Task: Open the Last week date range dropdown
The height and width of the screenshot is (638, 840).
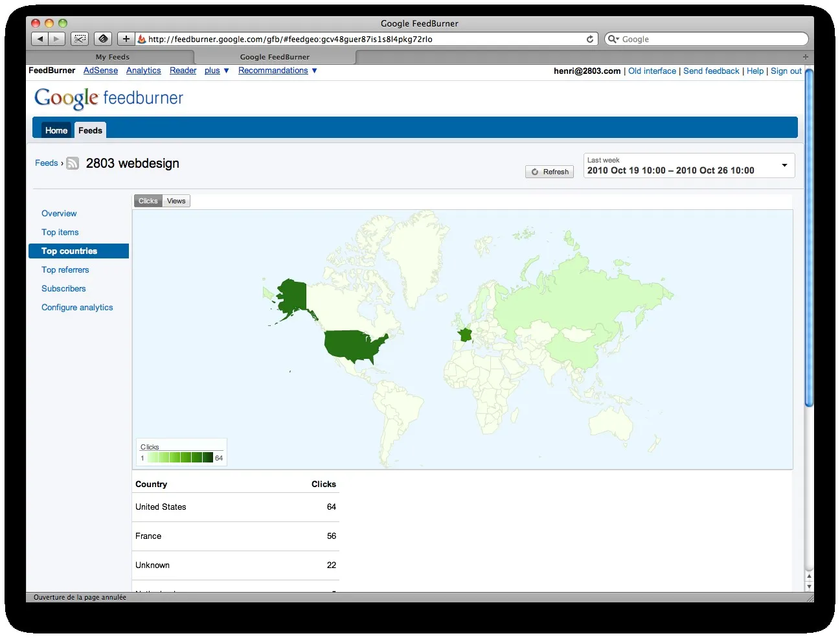Action: point(689,165)
